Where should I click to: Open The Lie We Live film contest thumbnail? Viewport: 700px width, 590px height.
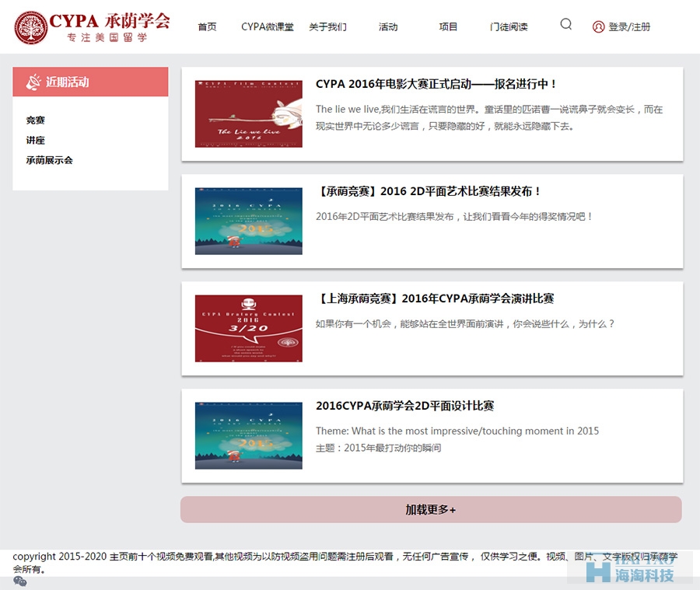click(x=249, y=113)
